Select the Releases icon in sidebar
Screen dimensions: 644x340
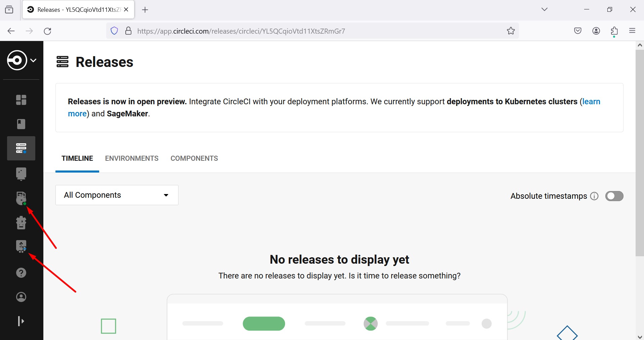(x=21, y=148)
